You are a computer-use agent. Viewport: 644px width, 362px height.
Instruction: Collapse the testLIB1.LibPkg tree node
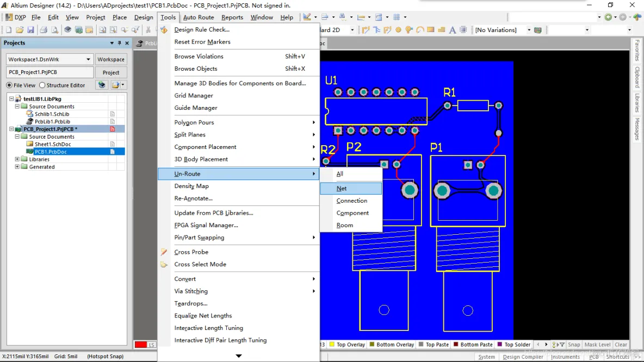coord(11,99)
